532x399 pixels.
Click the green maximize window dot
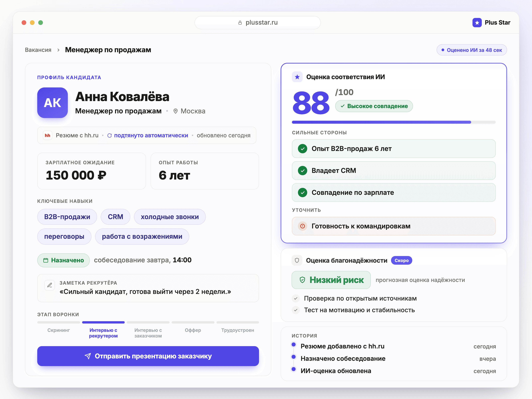[41, 23]
